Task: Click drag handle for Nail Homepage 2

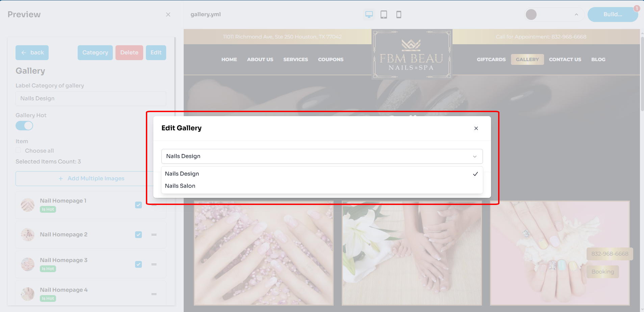Action: point(154,235)
